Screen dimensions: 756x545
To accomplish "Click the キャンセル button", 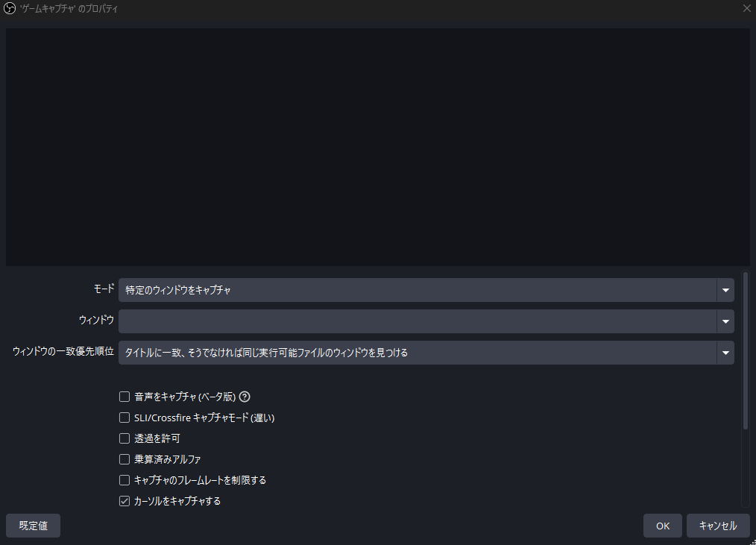I will coord(718,526).
